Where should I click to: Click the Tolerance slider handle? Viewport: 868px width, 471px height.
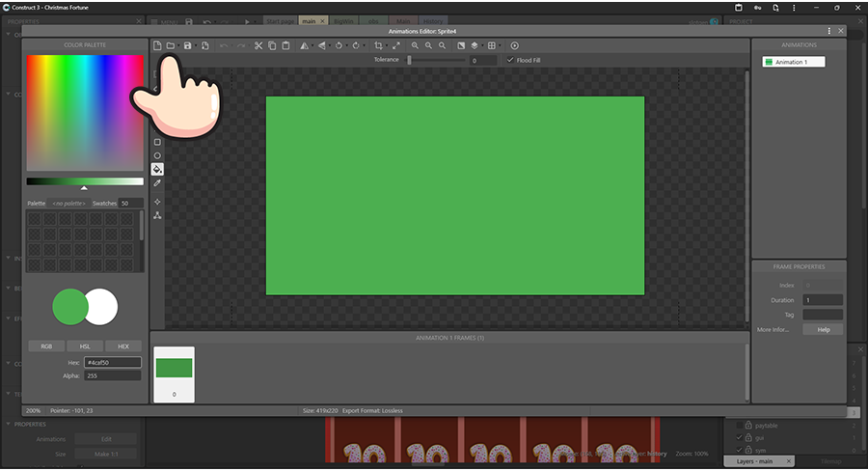(x=410, y=60)
